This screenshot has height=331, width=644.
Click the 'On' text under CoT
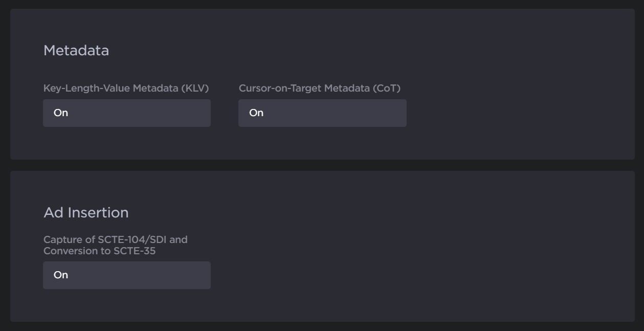(256, 113)
